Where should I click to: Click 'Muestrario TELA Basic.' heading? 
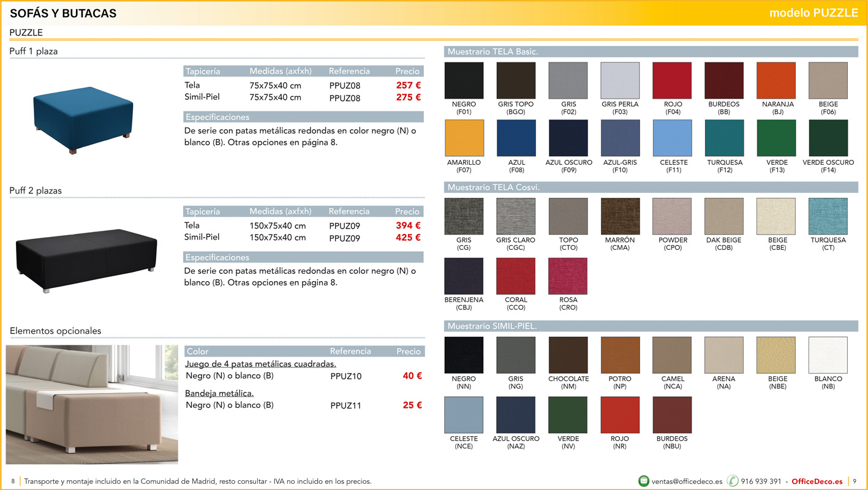(x=492, y=51)
